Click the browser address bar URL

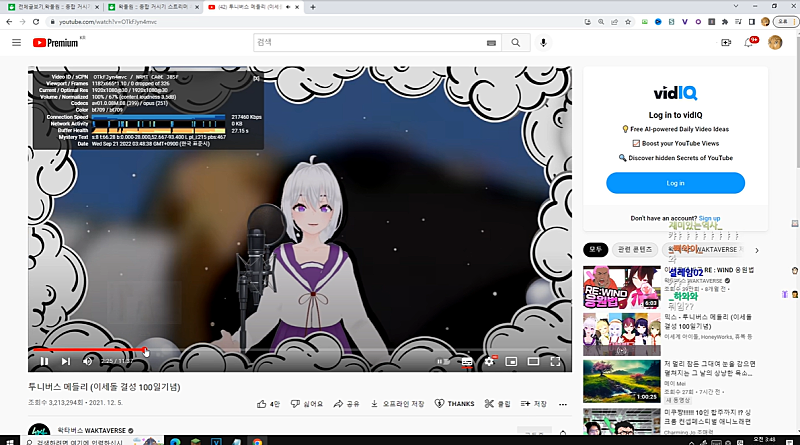coord(108,22)
